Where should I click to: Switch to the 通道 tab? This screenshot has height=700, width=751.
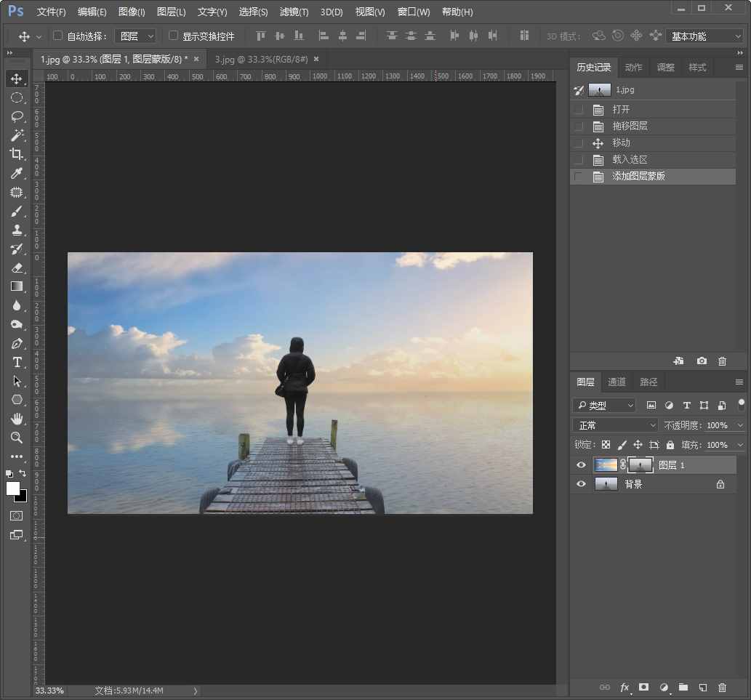617,382
